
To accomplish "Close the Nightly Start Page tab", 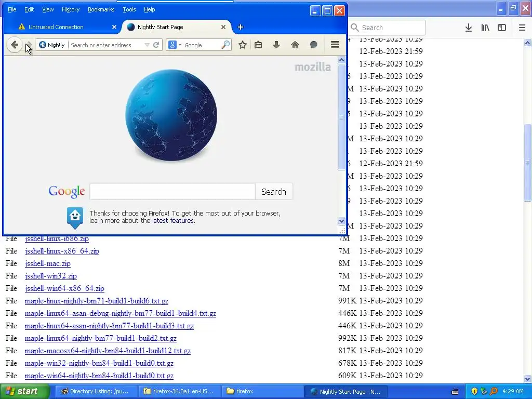I will pos(223,27).
